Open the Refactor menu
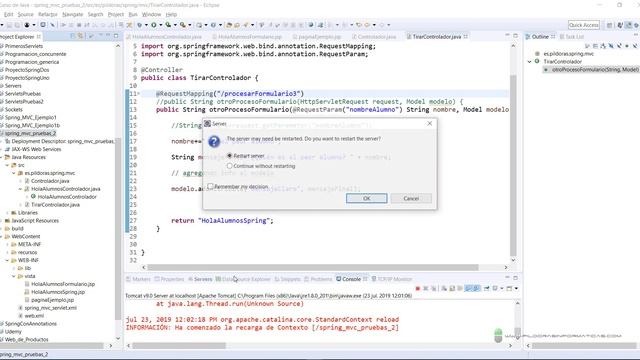 click(48, 14)
